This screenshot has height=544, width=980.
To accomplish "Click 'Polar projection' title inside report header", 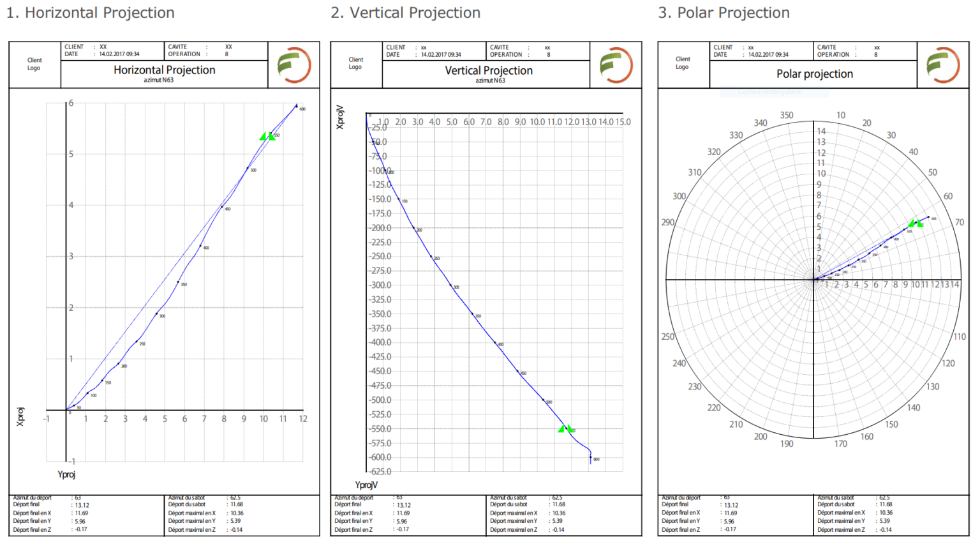I will click(x=814, y=74).
